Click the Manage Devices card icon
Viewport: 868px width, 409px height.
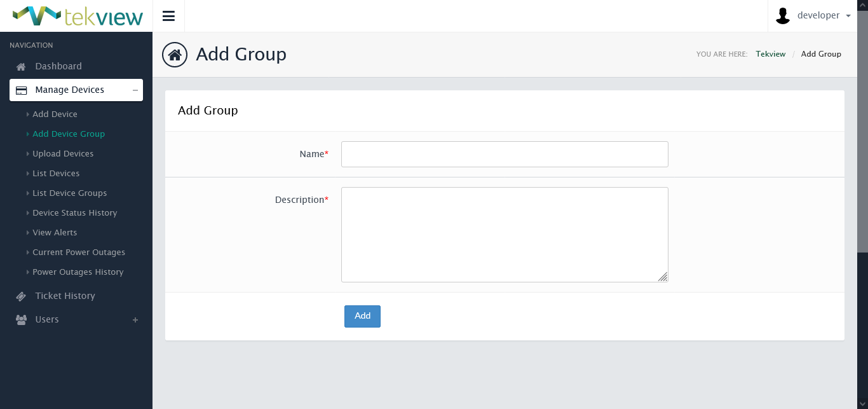click(x=21, y=90)
